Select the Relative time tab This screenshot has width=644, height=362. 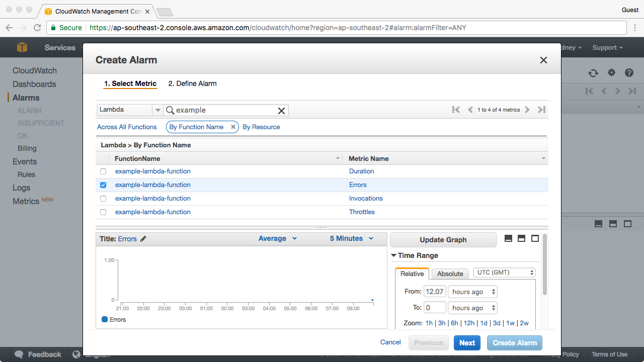click(412, 274)
